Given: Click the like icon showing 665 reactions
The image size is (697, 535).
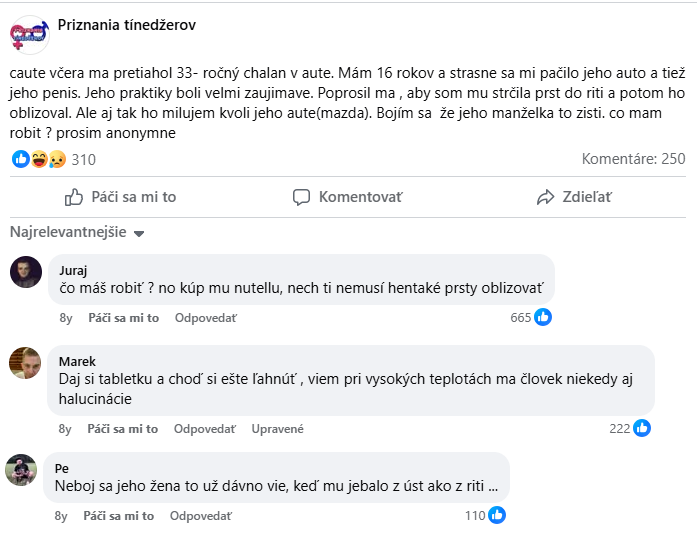Looking at the screenshot, I should tap(543, 318).
